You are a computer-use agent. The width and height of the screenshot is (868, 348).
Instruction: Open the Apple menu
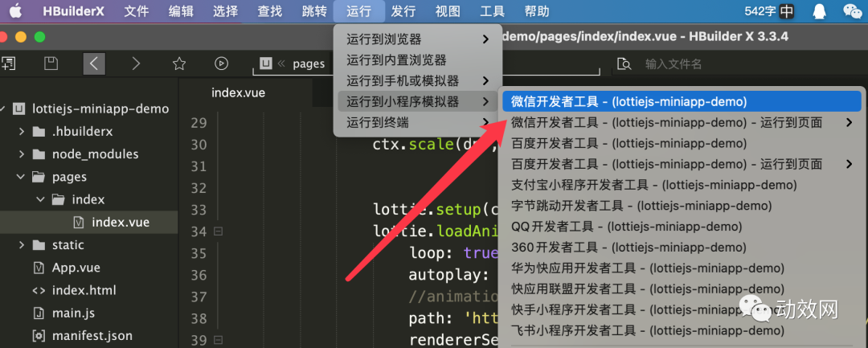[x=15, y=10]
